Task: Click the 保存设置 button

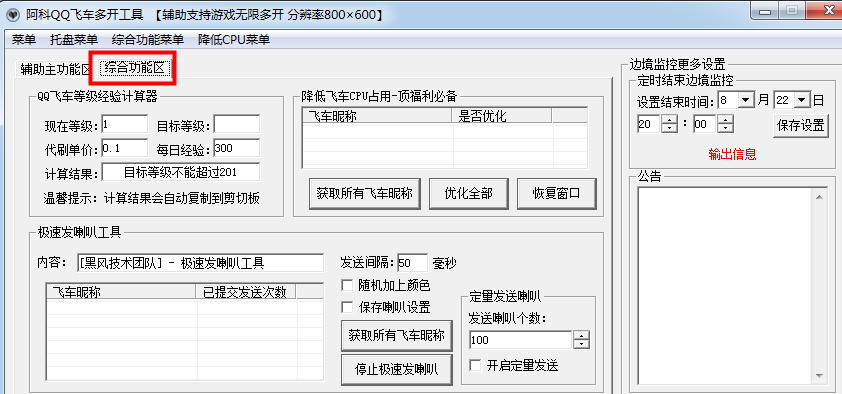Action: tap(801, 125)
